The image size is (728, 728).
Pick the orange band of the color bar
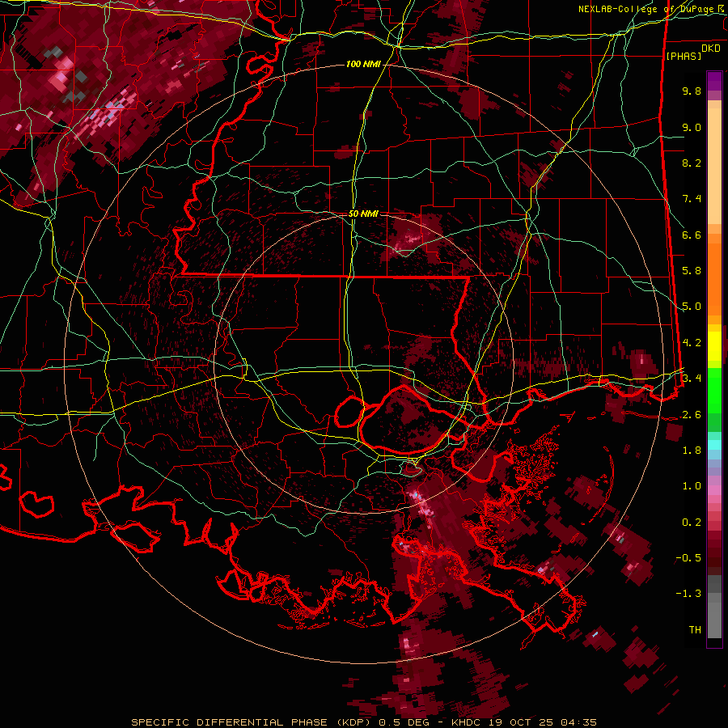(714, 274)
